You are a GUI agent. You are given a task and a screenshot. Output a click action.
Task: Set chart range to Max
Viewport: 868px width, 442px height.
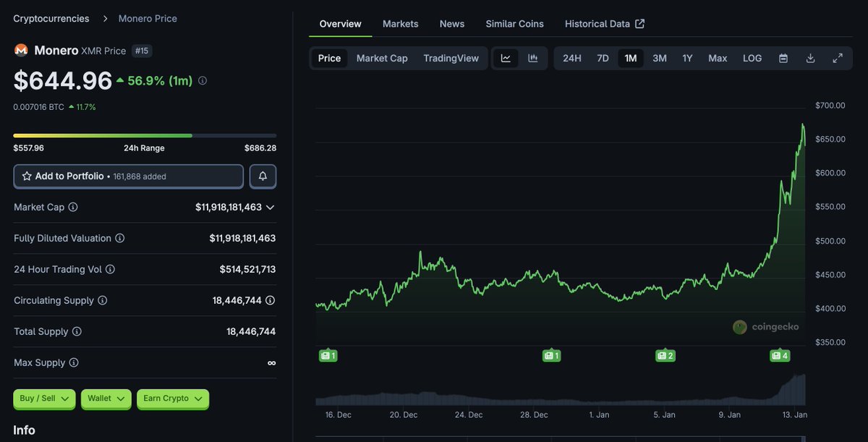pos(718,58)
